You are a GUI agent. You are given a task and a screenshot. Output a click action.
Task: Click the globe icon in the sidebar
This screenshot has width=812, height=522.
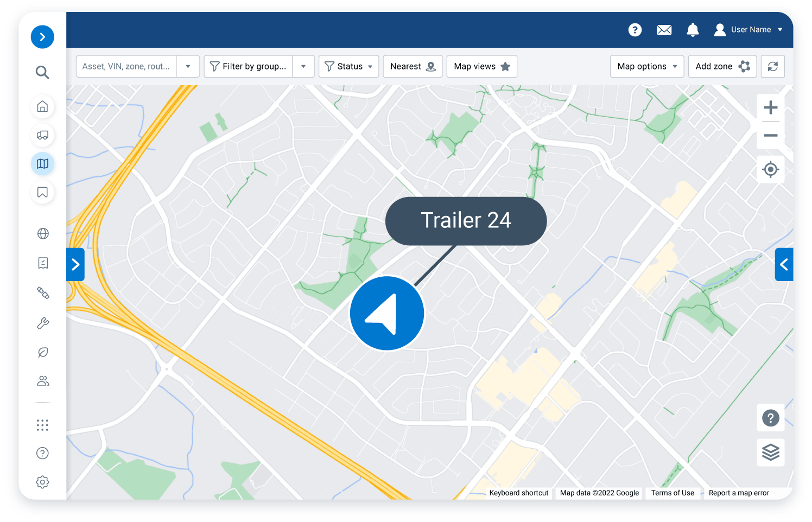pyautogui.click(x=42, y=233)
